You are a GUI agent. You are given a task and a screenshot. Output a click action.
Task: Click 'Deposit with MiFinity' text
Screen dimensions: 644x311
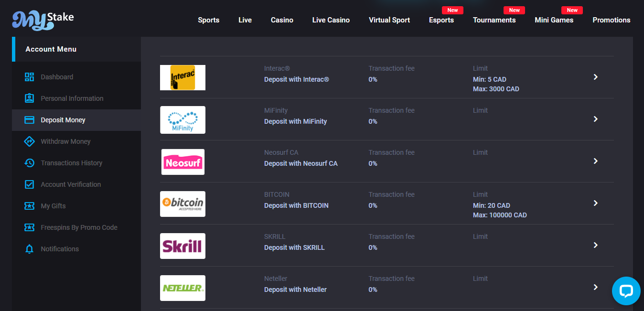point(296,121)
